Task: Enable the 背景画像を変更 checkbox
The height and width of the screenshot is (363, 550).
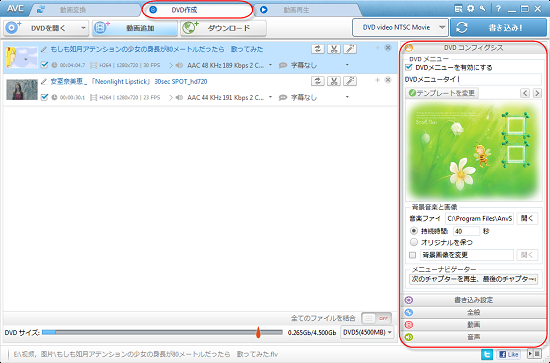Action: (x=413, y=255)
